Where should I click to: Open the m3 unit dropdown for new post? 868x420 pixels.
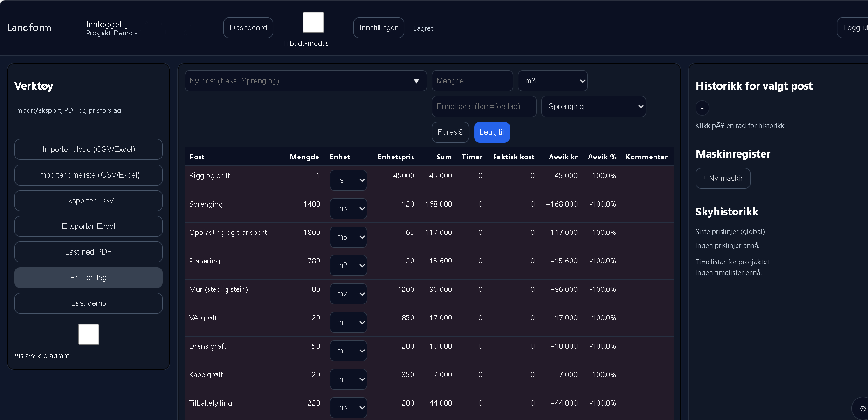(x=552, y=81)
